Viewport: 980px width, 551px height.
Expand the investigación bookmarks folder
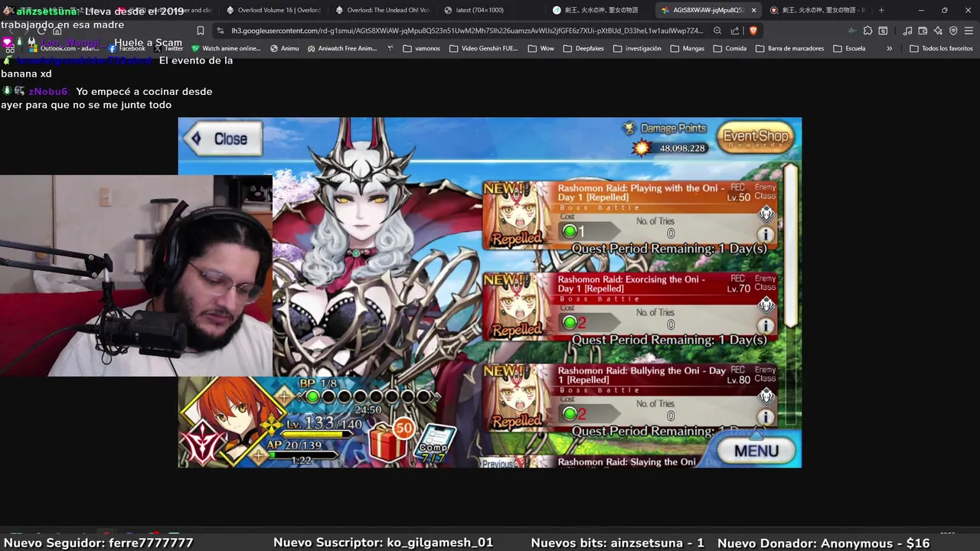point(637,48)
